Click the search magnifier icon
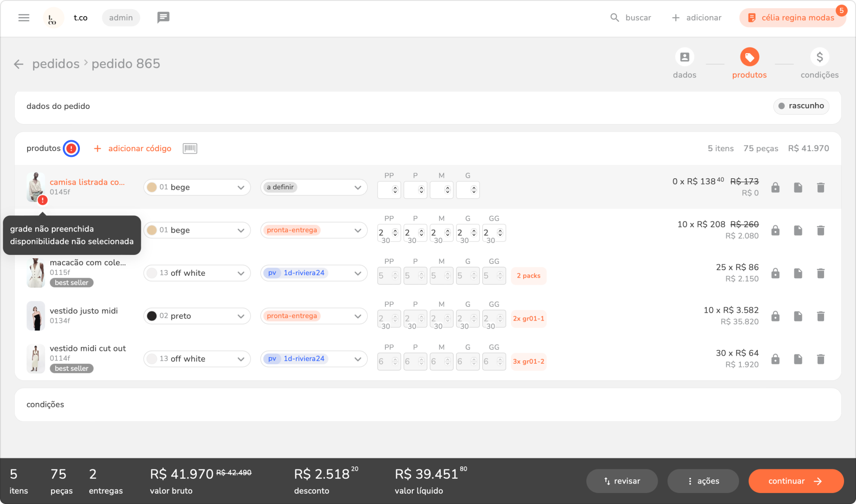Image resolution: width=856 pixels, height=504 pixels. click(x=614, y=18)
